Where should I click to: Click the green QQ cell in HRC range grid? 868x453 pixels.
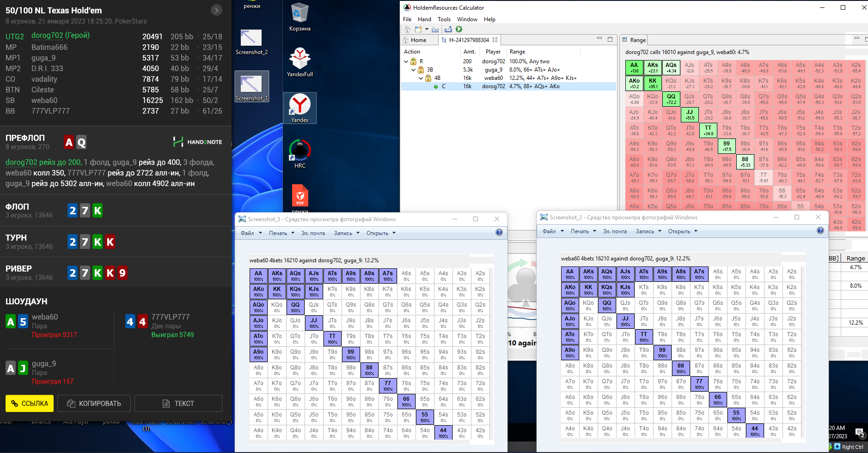pos(671,99)
